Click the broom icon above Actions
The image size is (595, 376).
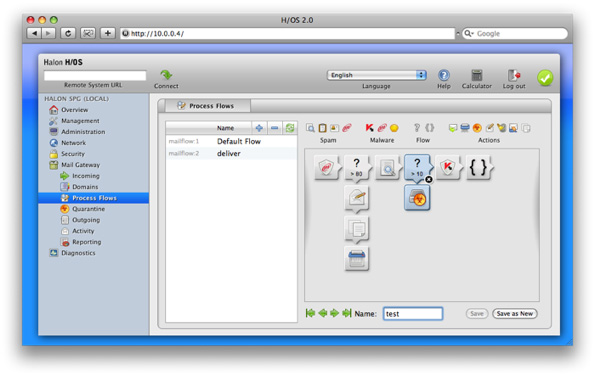(502, 128)
